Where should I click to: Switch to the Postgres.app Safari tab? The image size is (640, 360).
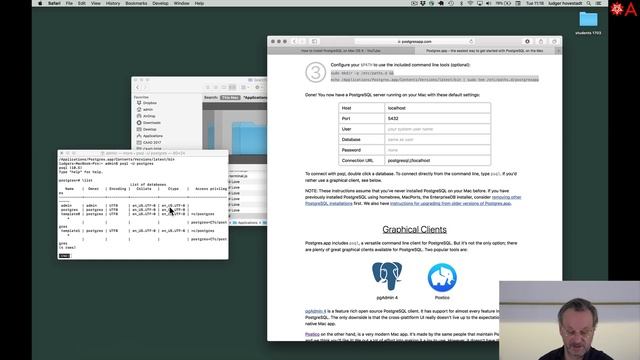point(484,51)
